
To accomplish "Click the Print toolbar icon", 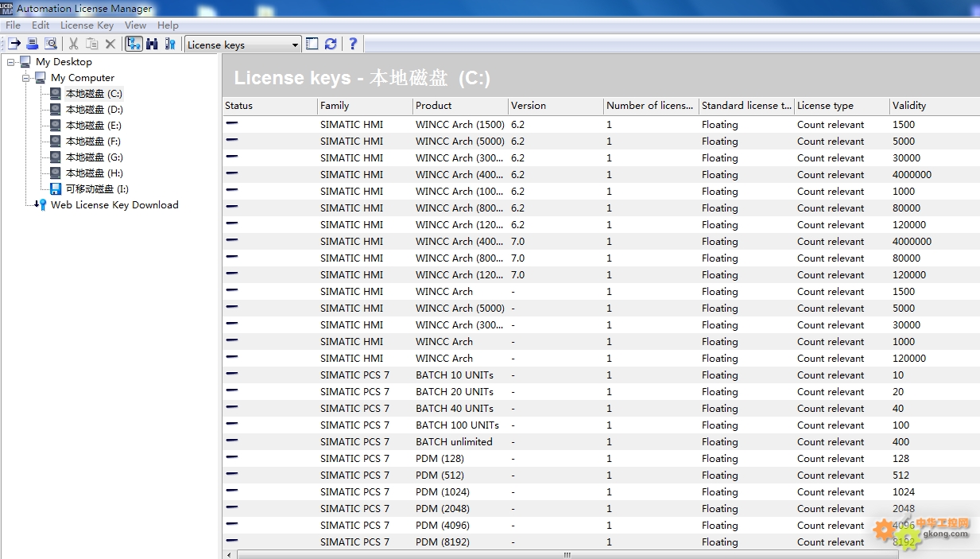I will [x=33, y=45].
